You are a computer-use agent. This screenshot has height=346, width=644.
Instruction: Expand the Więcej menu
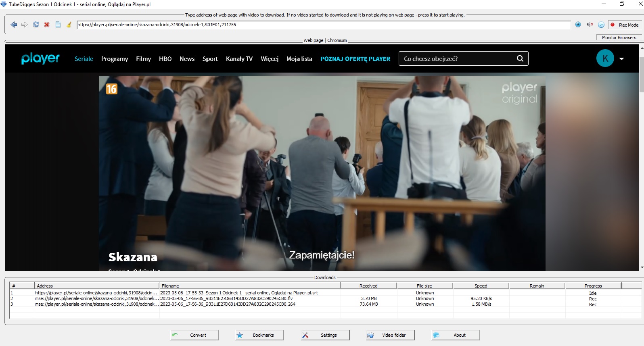(270, 59)
